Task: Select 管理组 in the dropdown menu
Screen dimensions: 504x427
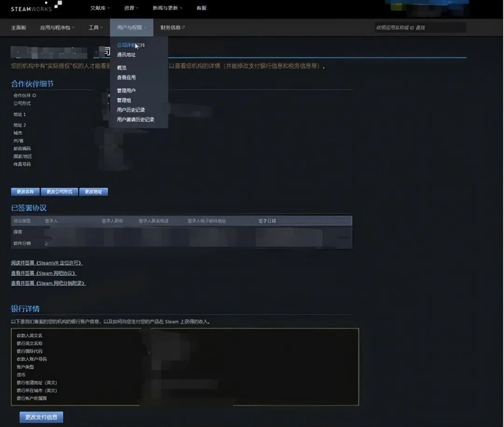Action: [x=124, y=100]
